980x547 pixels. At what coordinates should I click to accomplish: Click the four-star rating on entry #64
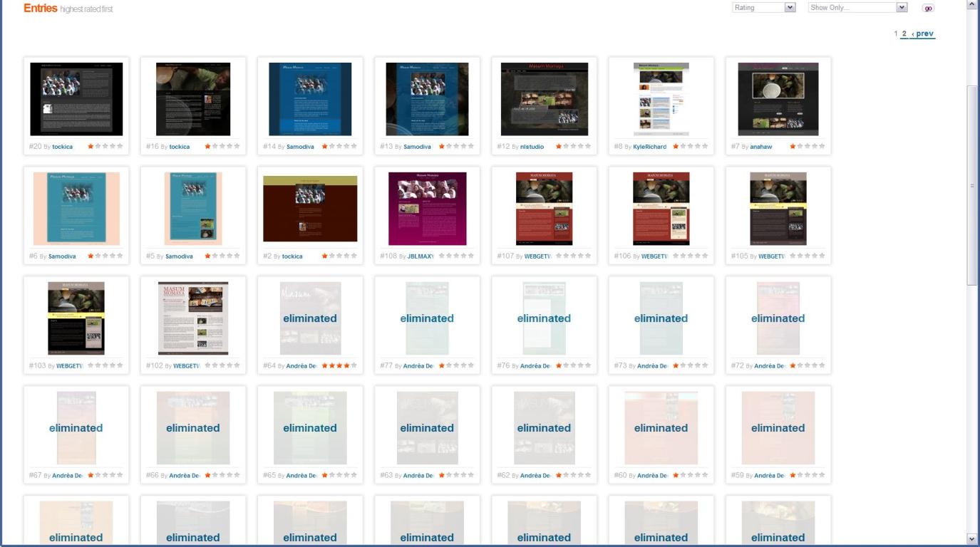point(339,365)
